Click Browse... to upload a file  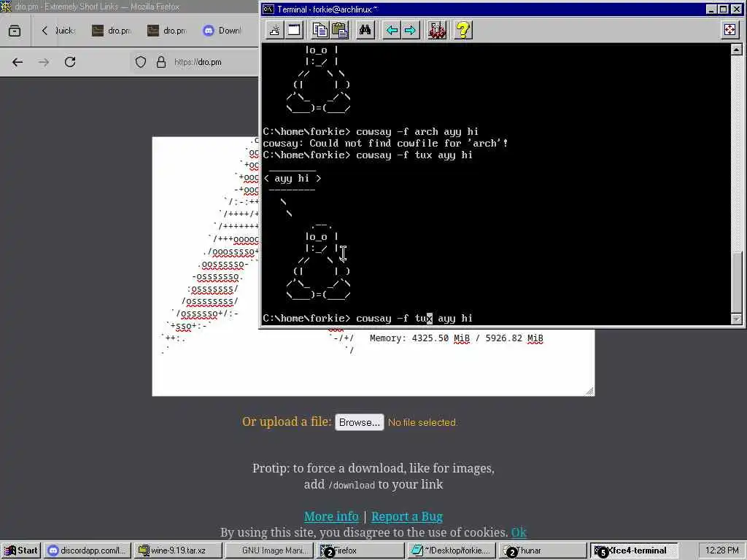359,422
